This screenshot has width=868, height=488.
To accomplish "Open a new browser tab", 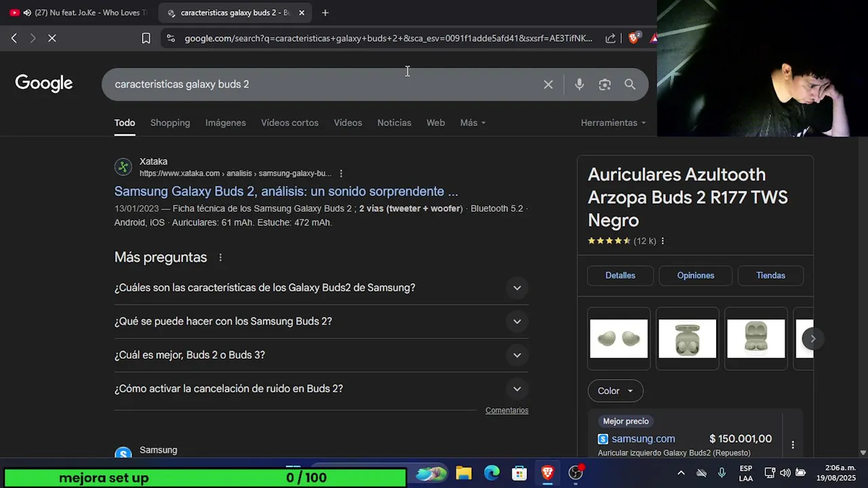I will tap(325, 13).
